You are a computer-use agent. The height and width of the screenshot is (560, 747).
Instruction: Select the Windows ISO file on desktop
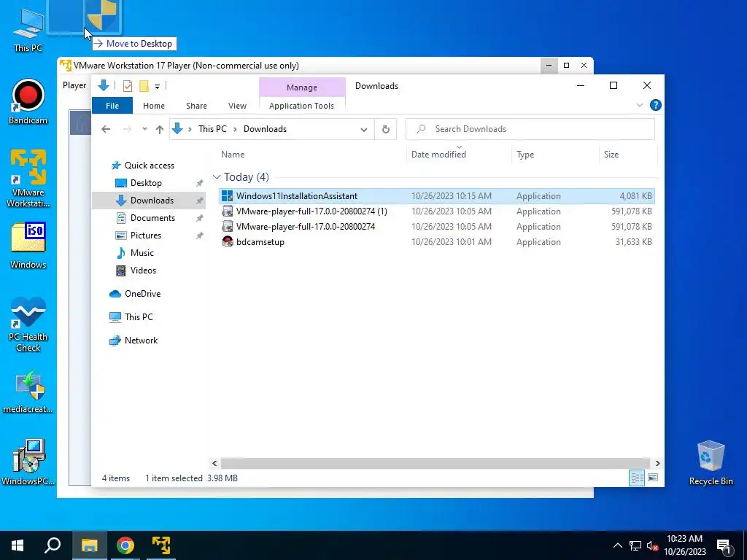pyautogui.click(x=28, y=246)
